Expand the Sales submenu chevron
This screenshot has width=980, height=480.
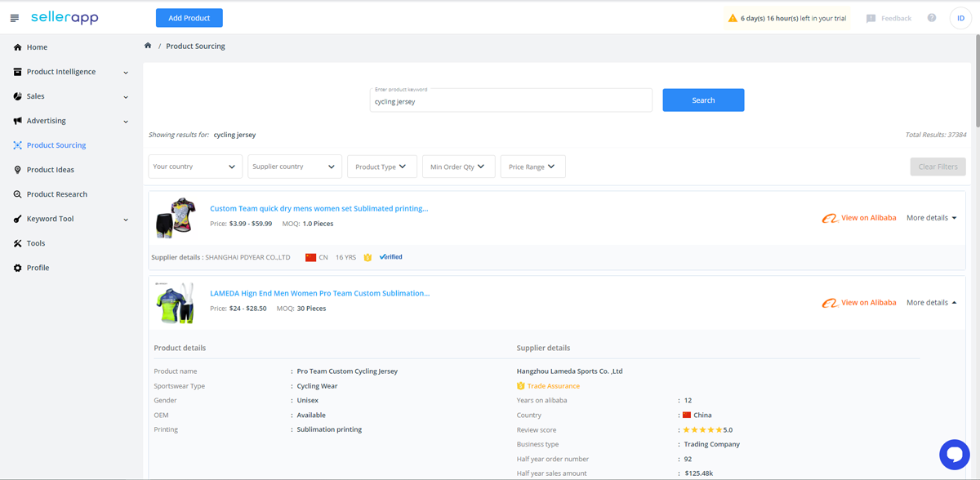pos(126,97)
